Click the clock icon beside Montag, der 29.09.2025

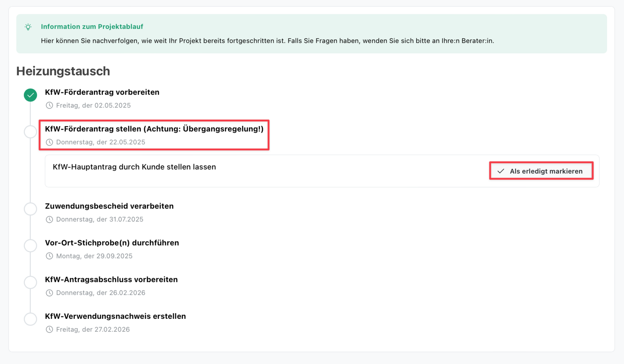tap(49, 256)
